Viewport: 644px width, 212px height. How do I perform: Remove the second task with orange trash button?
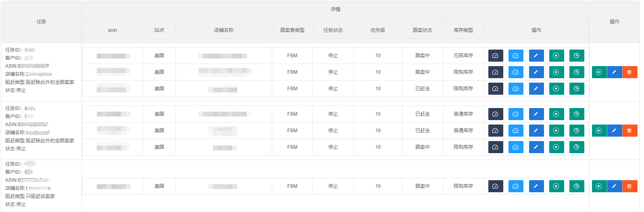tap(629, 131)
